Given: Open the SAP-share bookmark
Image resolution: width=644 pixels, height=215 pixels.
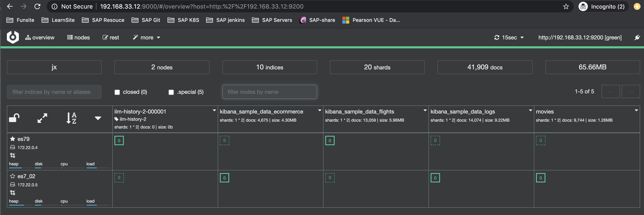Looking at the screenshot, I should coord(317,20).
